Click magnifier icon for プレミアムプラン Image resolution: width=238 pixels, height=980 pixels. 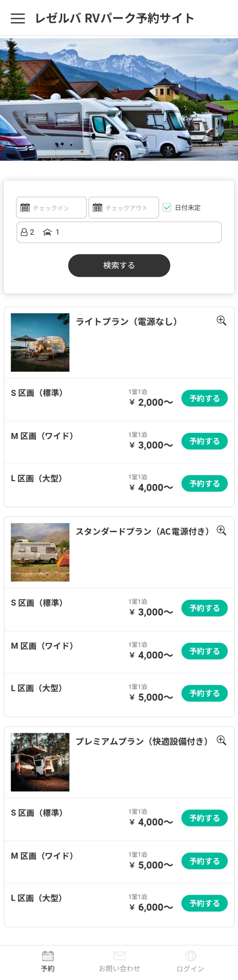[x=221, y=740]
